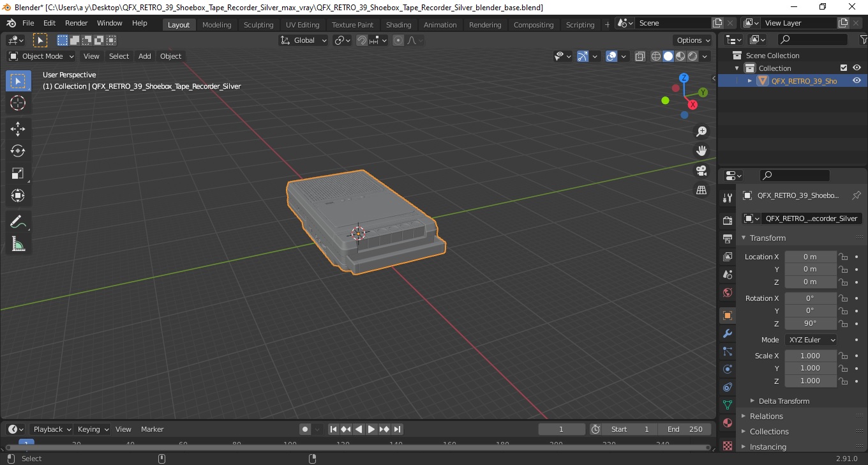
Task: Toggle Collection exclude checkbox in outliner
Action: tap(844, 68)
